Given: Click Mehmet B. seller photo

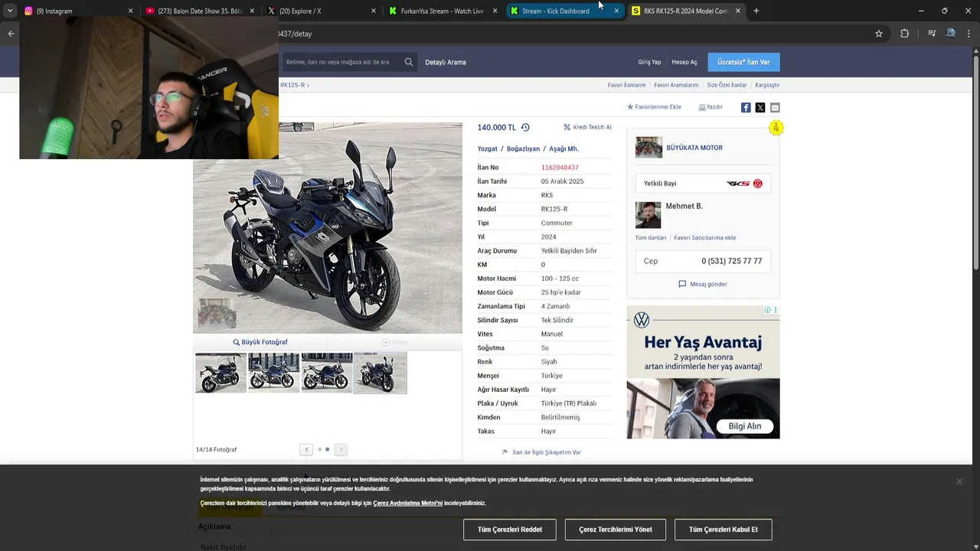Looking at the screenshot, I should (648, 215).
